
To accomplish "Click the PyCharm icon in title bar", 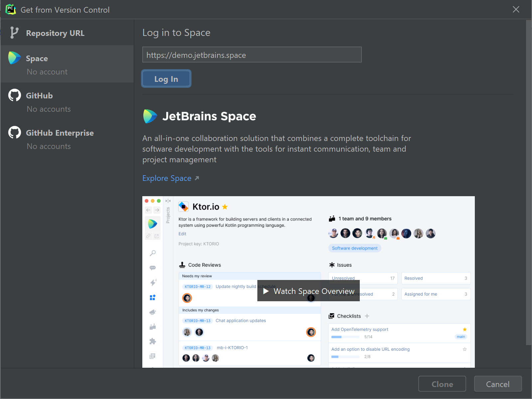I will tap(11, 10).
